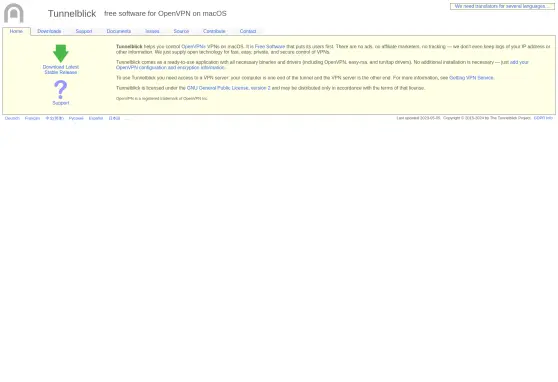Switch language to Русский
The image size is (558, 382).
[76, 118]
